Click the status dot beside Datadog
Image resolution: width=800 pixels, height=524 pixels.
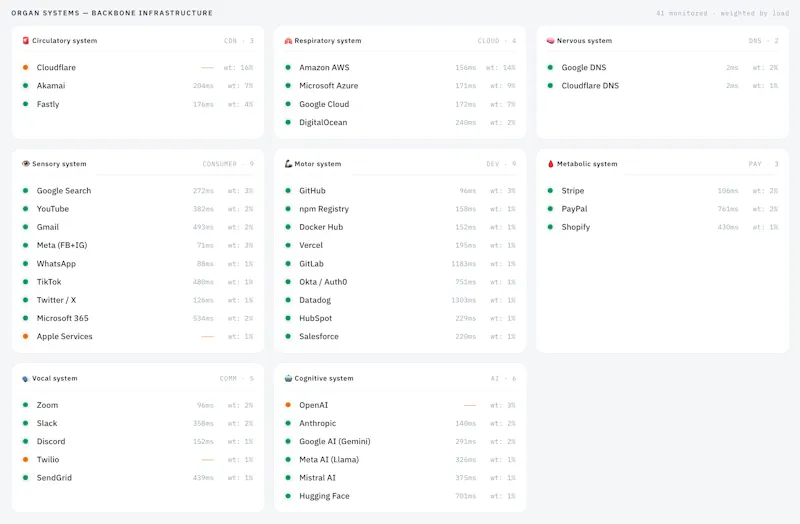click(288, 300)
